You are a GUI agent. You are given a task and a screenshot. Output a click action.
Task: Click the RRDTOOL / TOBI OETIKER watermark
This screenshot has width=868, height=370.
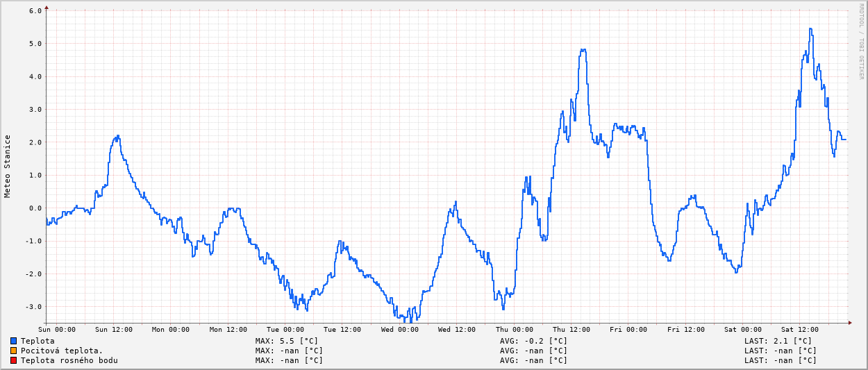click(861, 42)
